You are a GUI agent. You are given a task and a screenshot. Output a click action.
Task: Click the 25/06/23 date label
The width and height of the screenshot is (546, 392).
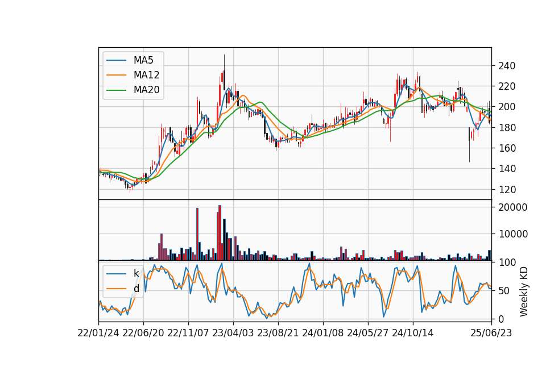click(x=491, y=333)
